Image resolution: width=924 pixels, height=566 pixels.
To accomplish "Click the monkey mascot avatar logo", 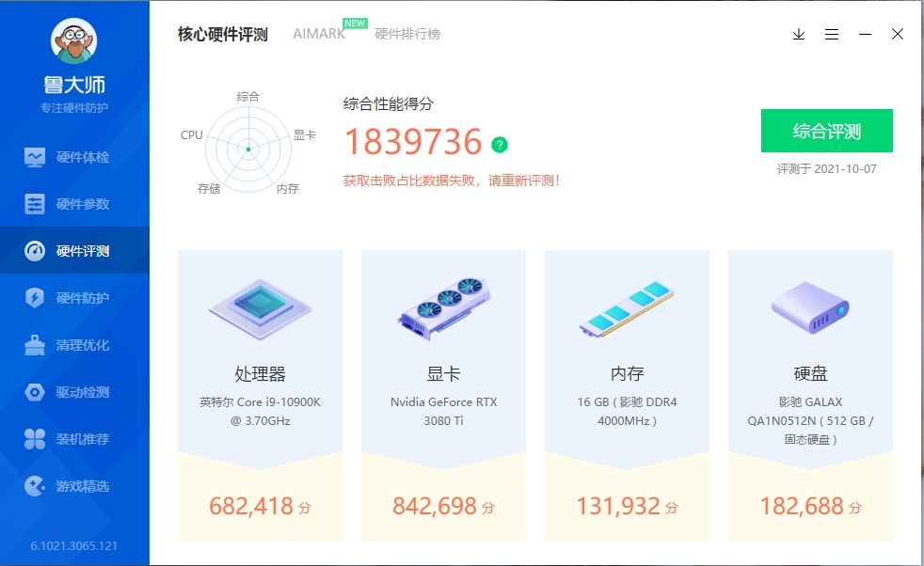I will pyautogui.click(x=74, y=39).
